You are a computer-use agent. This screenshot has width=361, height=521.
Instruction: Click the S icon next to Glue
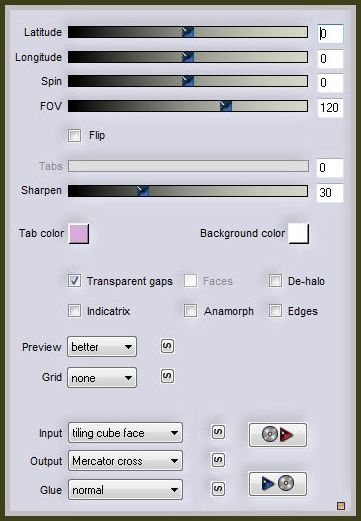pos(218,489)
